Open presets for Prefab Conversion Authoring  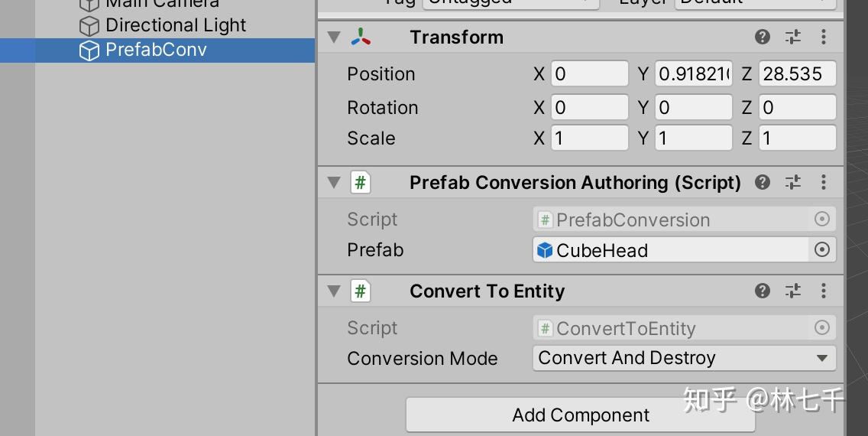pos(793,182)
